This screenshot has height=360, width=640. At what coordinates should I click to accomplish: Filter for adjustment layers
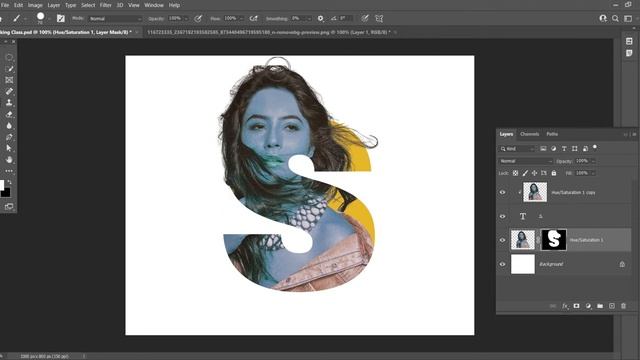pos(553,149)
